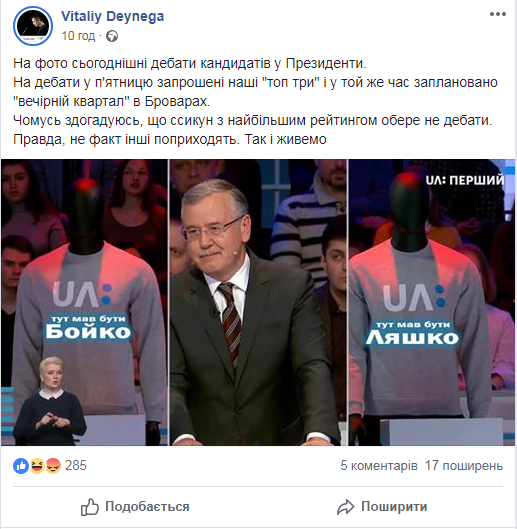Click the blue Like reaction icon

pyautogui.click(x=21, y=466)
